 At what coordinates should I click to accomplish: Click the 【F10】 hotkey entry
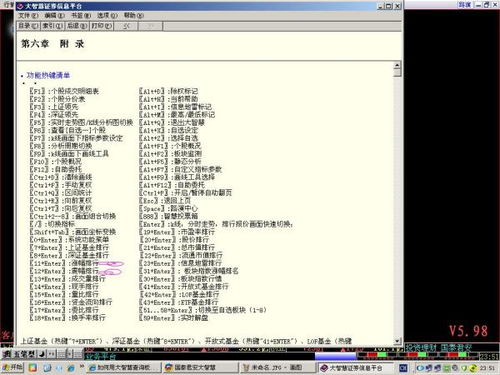coord(55,161)
